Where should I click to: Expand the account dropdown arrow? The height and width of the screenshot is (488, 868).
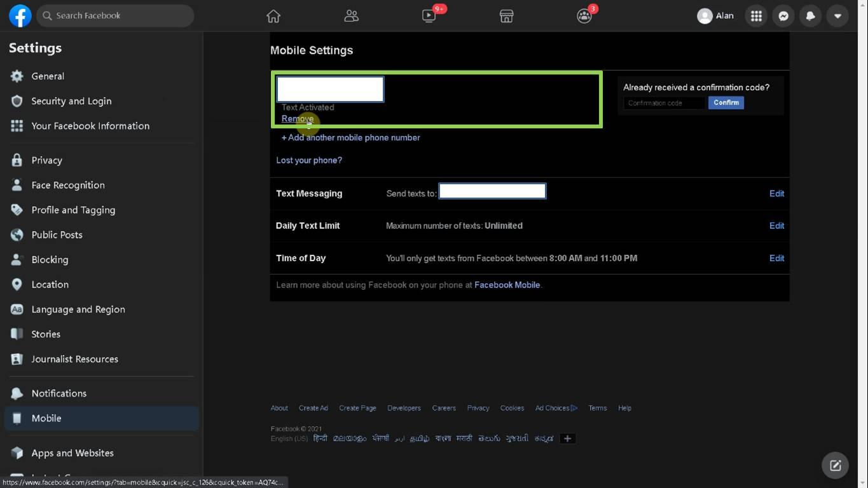click(x=837, y=16)
